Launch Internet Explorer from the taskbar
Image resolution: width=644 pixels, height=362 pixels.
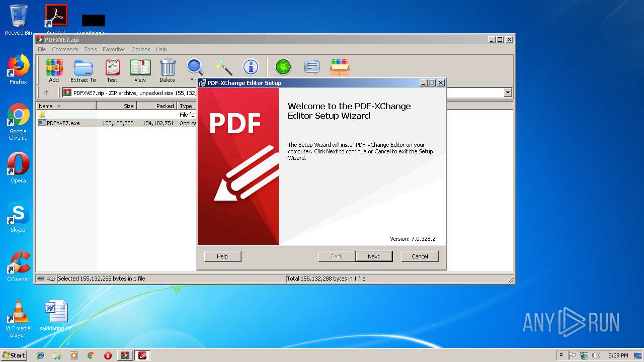tap(40, 355)
